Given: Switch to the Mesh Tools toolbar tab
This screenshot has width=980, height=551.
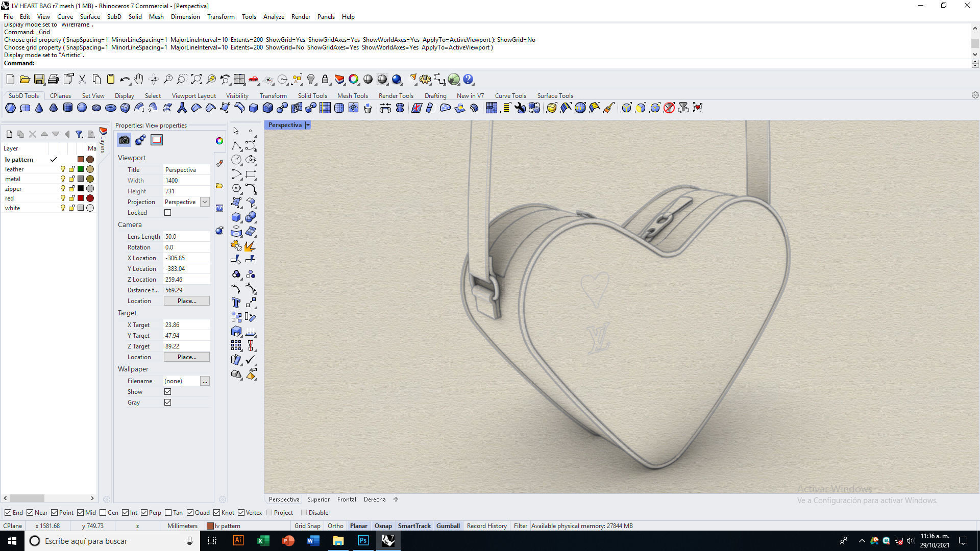Looking at the screenshot, I should point(352,96).
